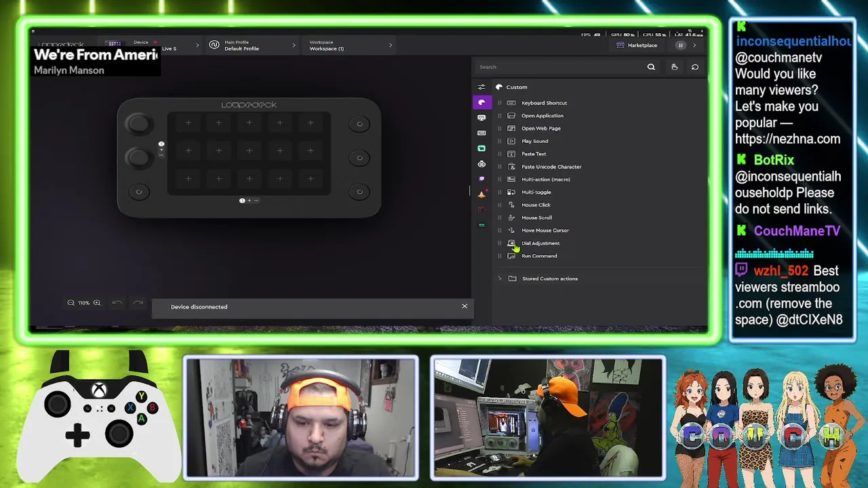This screenshot has width=868, height=488.
Task: Add a new dial page
Action: click(x=161, y=149)
